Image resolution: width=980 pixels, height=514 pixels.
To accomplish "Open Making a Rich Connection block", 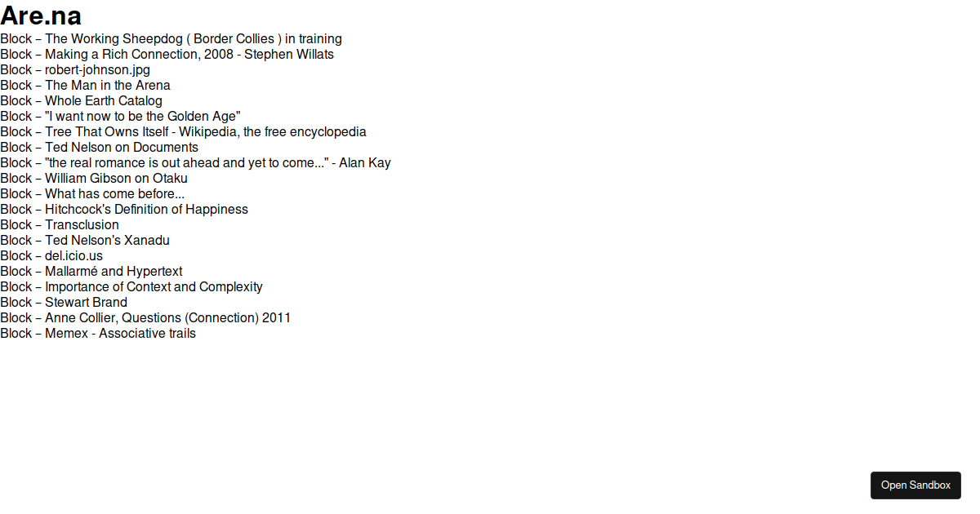I will coord(167,54).
